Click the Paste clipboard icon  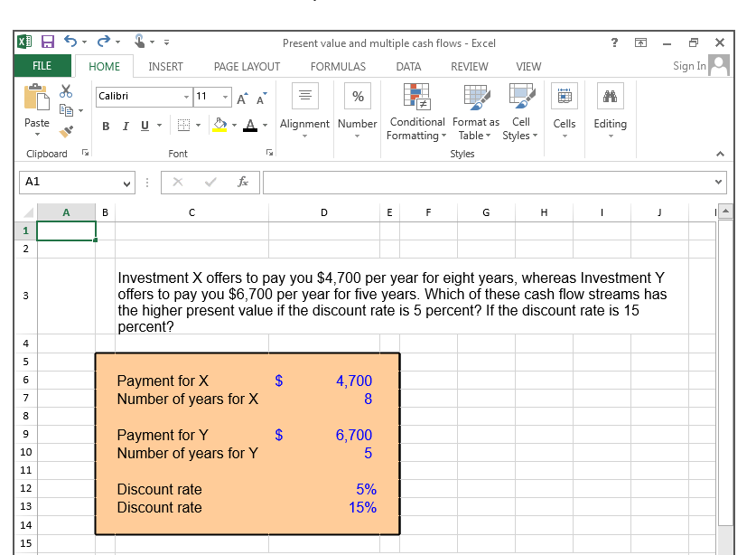(x=37, y=97)
